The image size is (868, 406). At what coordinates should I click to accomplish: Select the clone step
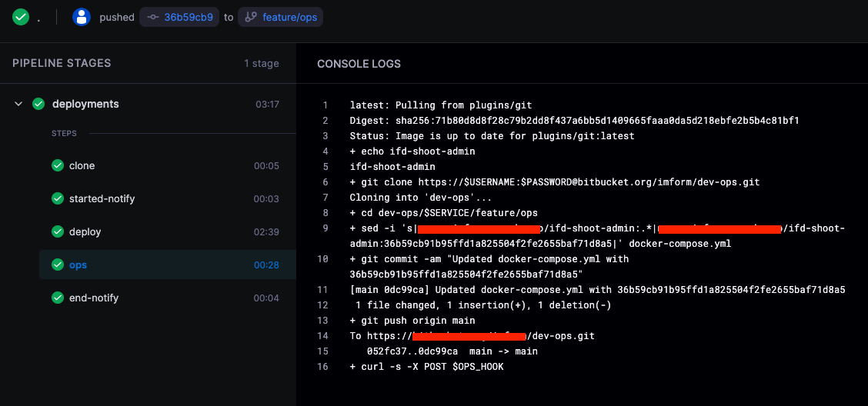[x=82, y=165]
